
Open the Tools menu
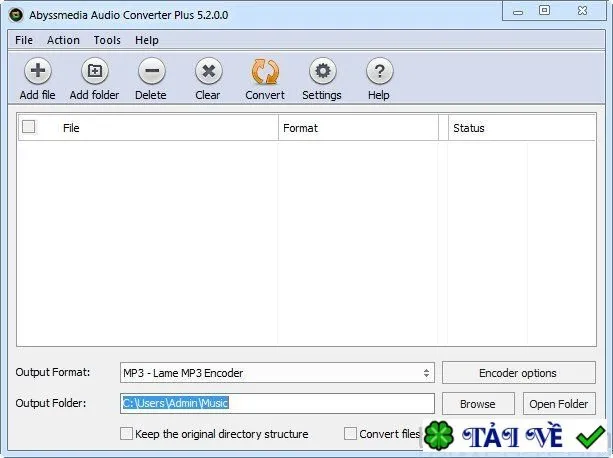[x=107, y=40]
